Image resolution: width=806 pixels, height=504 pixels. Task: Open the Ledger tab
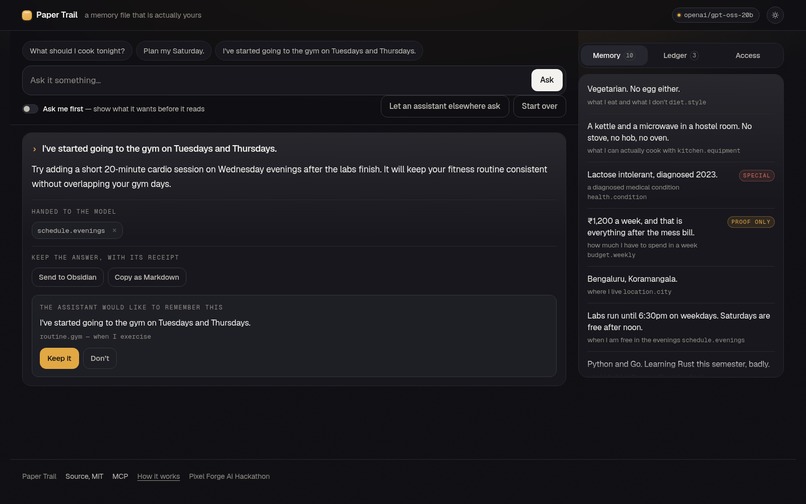point(681,56)
